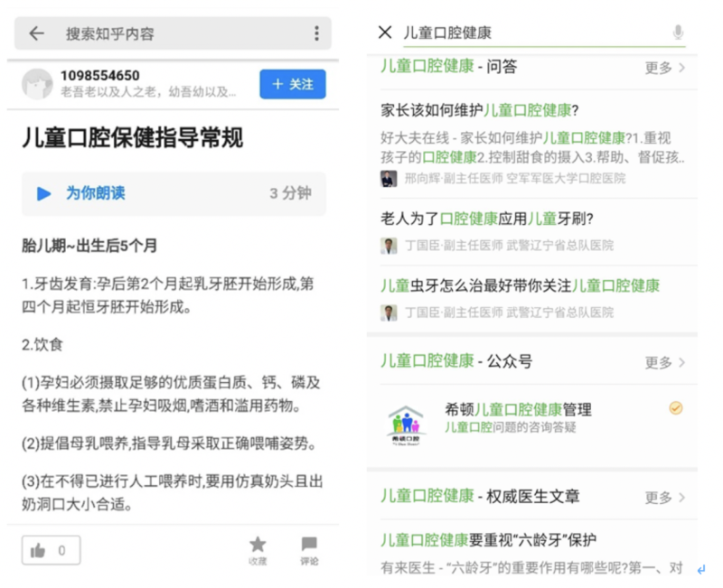Open profile name 1098554650
The height and width of the screenshot is (588, 723).
(x=100, y=76)
